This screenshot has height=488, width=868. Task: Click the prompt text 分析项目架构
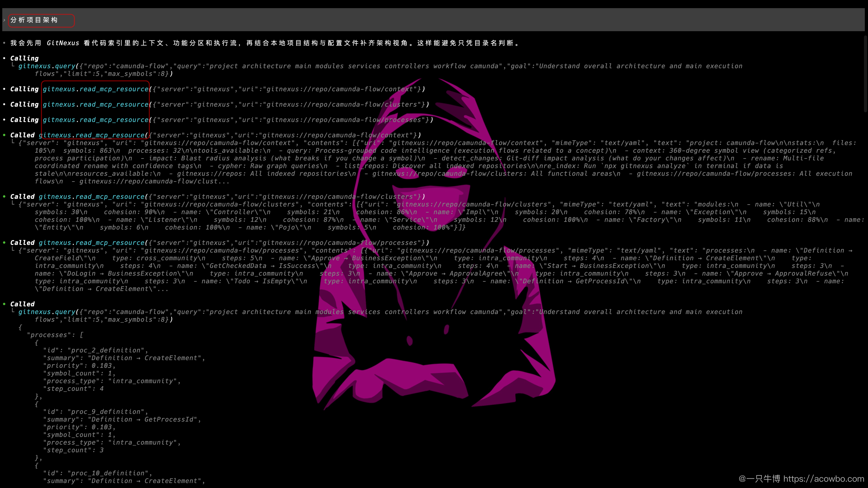point(34,20)
